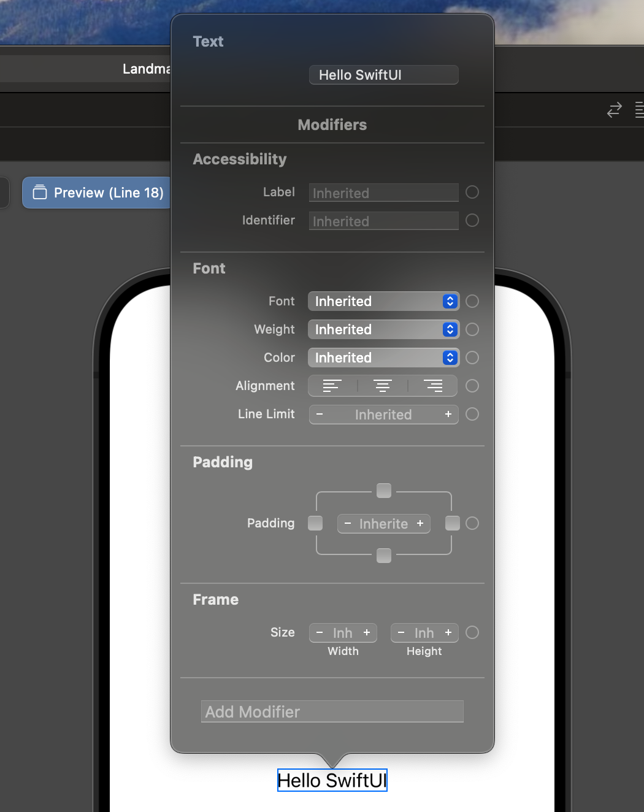Image resolution: width=644 pixels, height=812 pixels.
Task: Open the Weight dropdown menu
Action: pos(383,329)
